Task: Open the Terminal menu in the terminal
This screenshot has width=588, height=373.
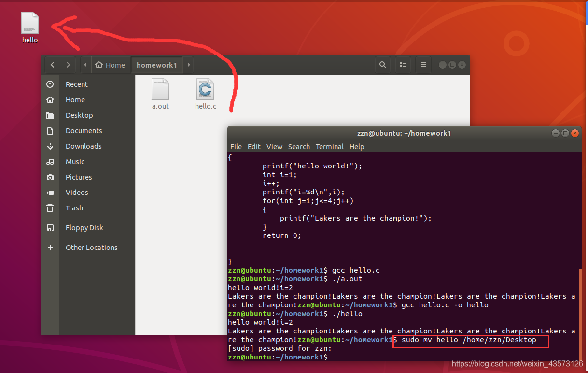Action: pyautogui.click(x=330, y=147)
